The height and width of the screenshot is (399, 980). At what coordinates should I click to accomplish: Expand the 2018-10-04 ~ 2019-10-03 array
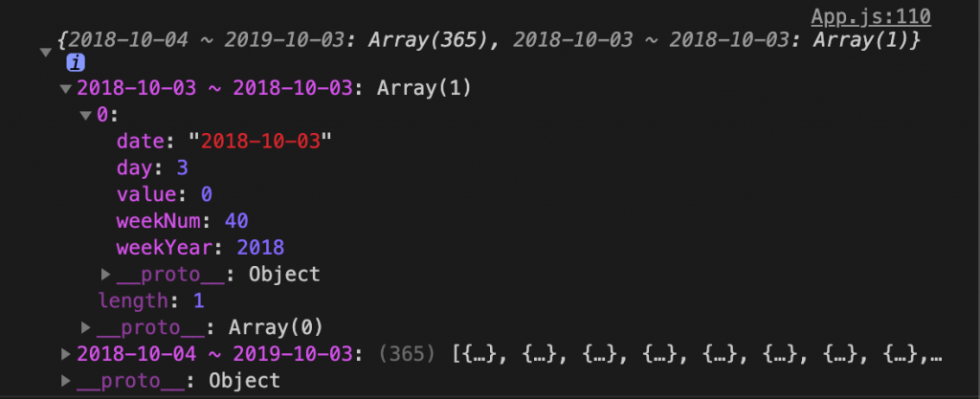click(x=66, y=354)
